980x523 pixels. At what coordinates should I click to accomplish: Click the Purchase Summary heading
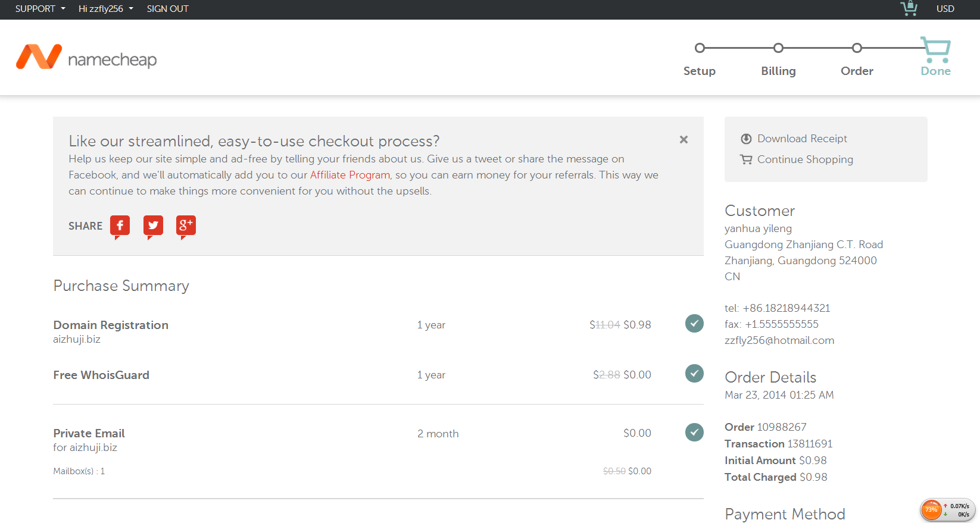tap(121, 286)
